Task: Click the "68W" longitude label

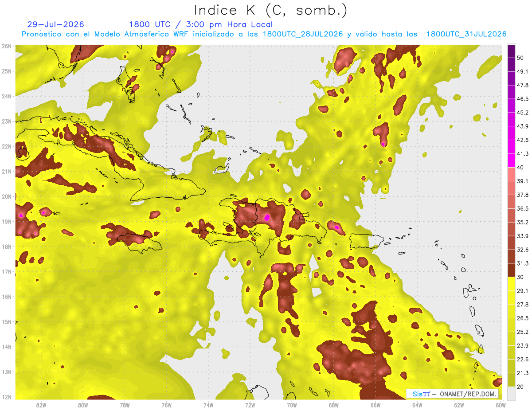Action: coord(333,405)
